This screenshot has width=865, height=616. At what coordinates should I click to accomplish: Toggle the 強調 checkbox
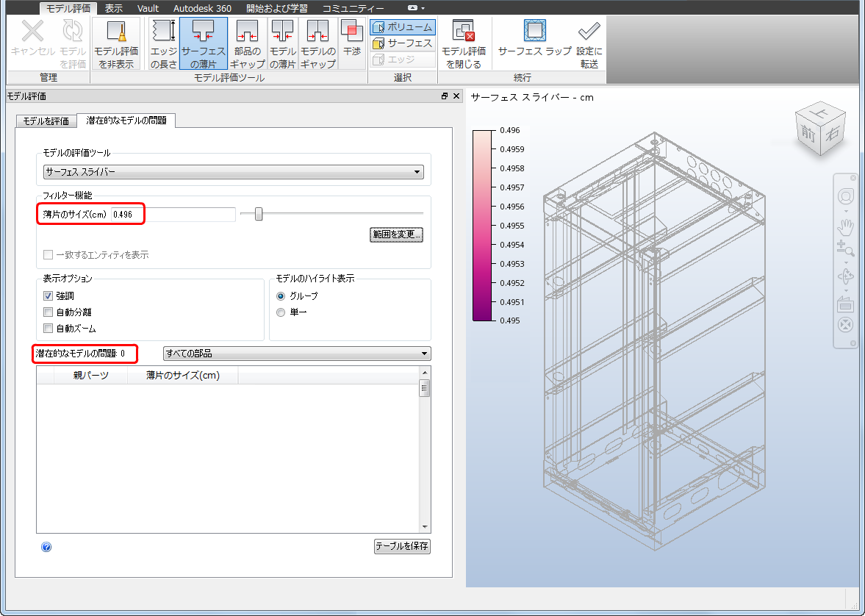point(48,296)
